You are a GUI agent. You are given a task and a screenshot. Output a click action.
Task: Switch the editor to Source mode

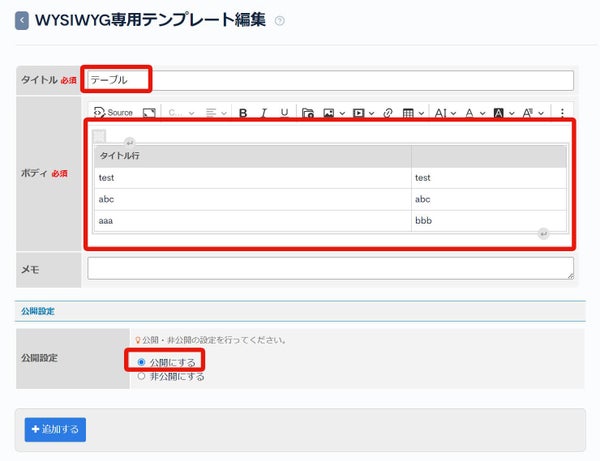tap(113, 112)
